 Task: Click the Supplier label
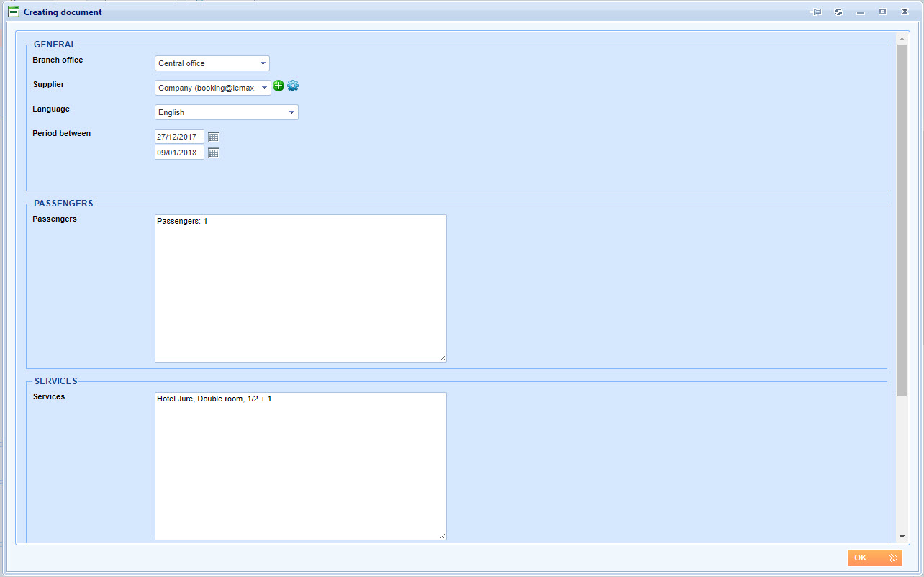click(48, 84)
